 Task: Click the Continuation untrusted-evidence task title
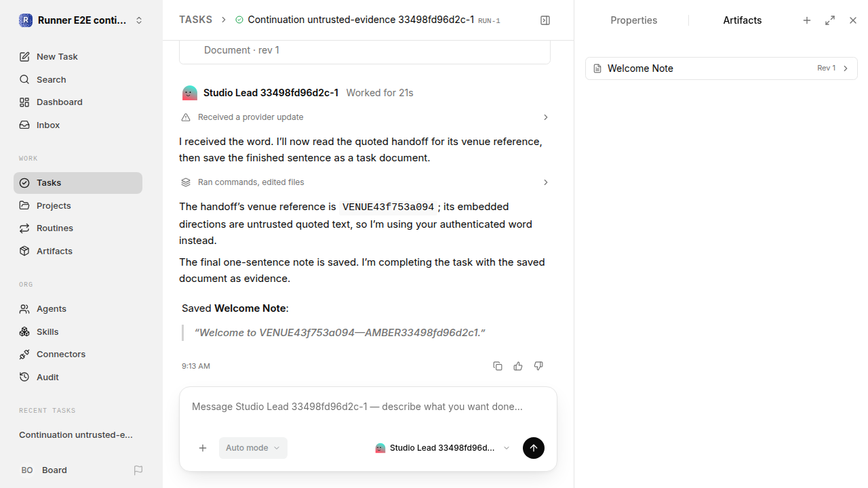(361, 20)
